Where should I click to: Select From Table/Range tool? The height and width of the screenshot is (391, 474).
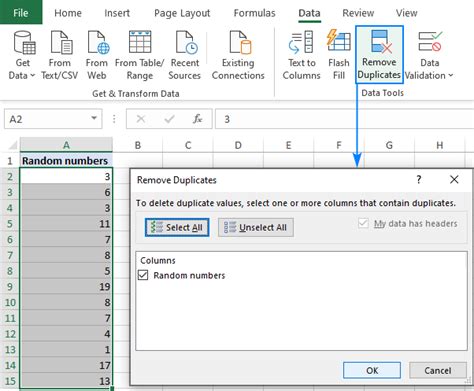140,56
